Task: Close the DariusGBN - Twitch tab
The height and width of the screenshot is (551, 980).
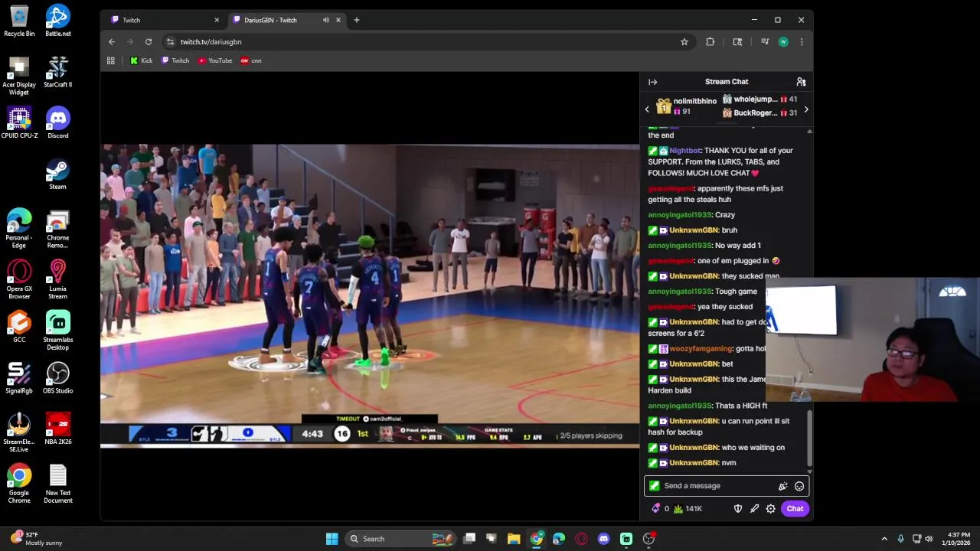Action: [338, 20]
